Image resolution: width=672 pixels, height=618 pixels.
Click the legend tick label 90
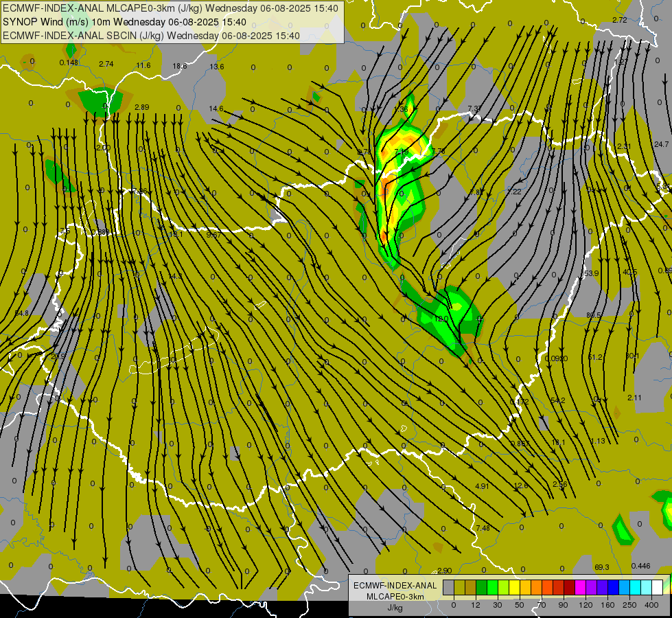[x=564, y=605]
